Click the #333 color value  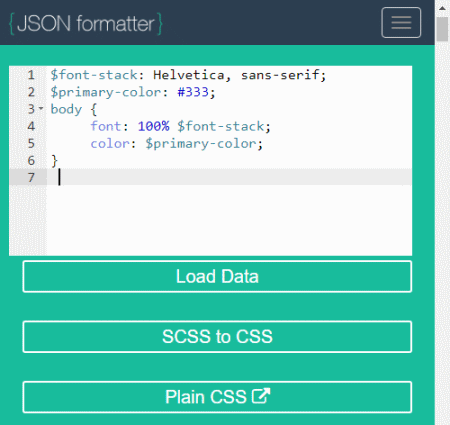[x=193, y=92]
